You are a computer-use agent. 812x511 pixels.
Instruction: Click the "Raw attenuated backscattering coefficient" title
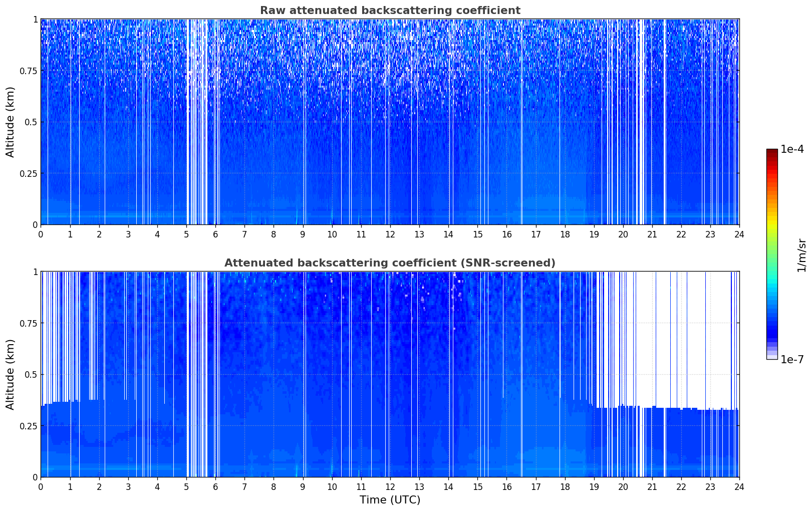[x=390, y=11]
